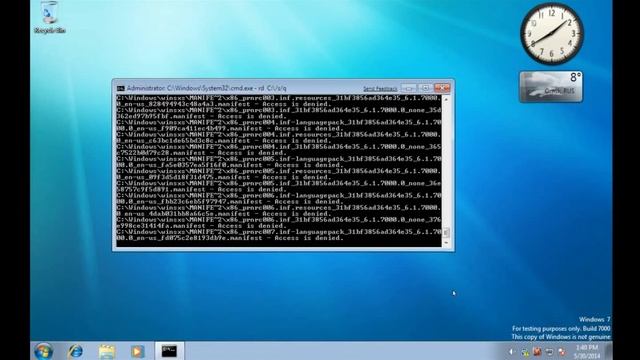Open the Recycle Bin desktop icon
The width and height of the screenshot is (640, 360).
[49, 17]
